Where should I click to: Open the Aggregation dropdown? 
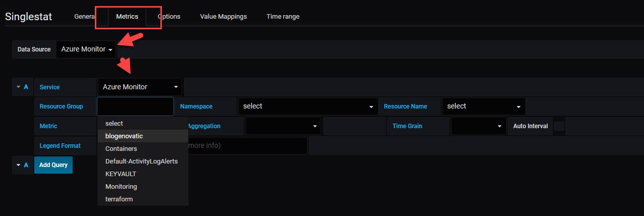tap(283, 126)
